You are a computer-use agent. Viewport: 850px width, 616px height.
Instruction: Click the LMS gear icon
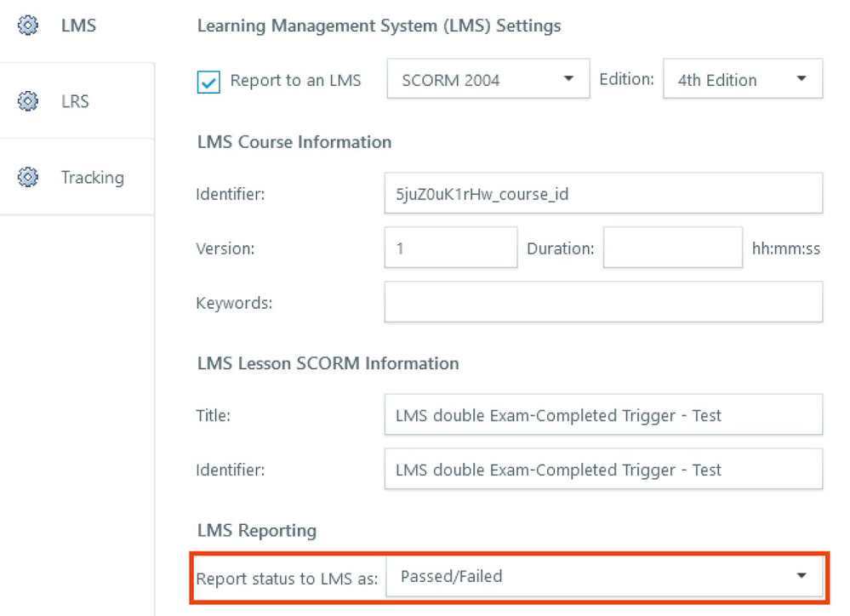tap(28, 26)
